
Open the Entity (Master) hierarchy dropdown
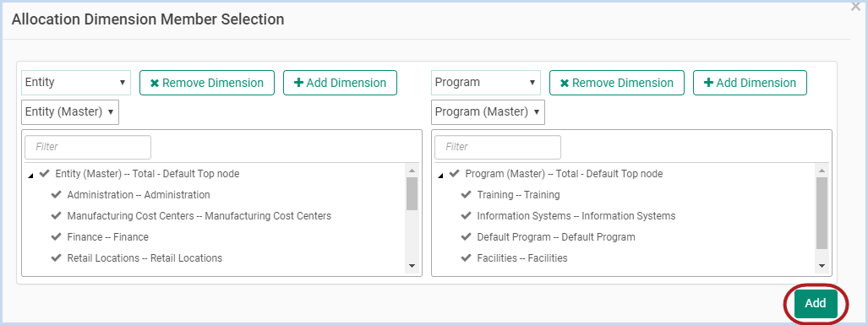tap(70, 111)
